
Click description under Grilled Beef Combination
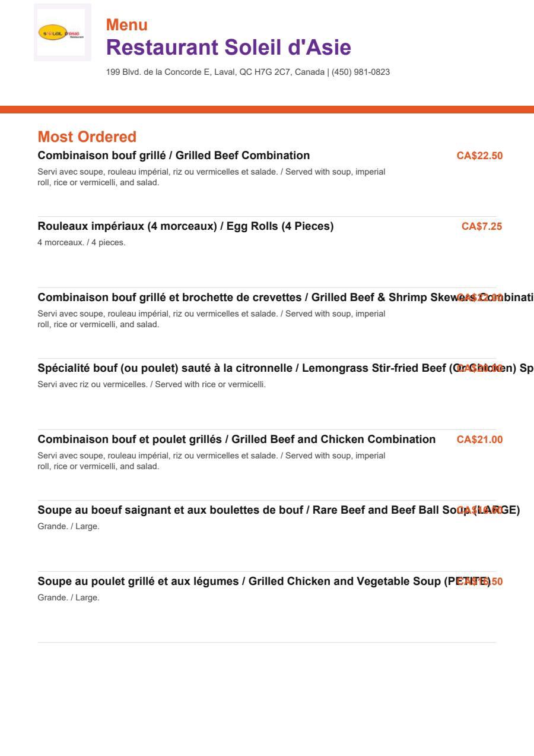pos(212,177)
